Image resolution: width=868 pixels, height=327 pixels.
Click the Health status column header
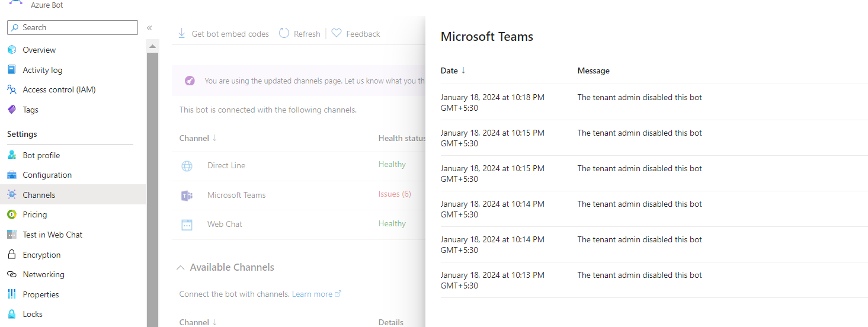point(402,138)
